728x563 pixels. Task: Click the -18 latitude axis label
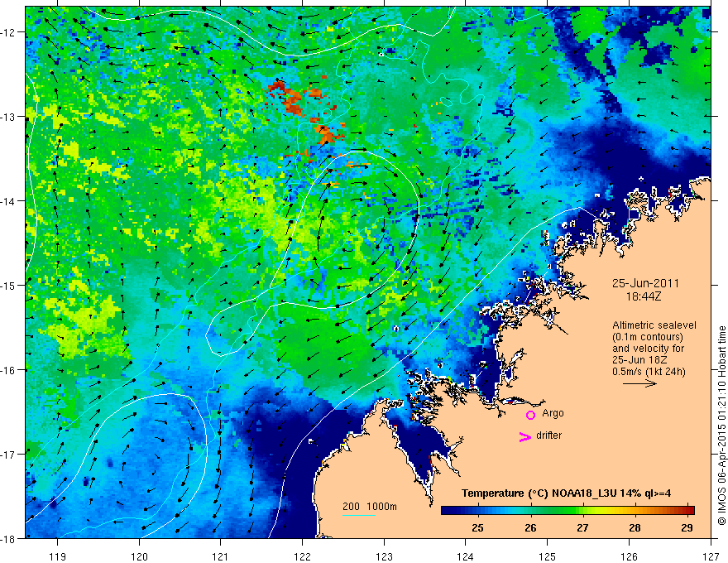point(7,538)
